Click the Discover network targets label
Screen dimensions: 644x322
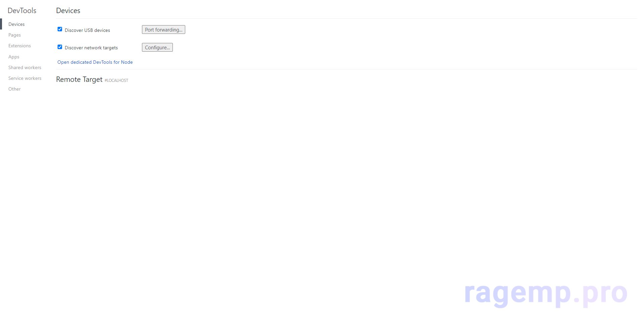click(x=91, y=48)
